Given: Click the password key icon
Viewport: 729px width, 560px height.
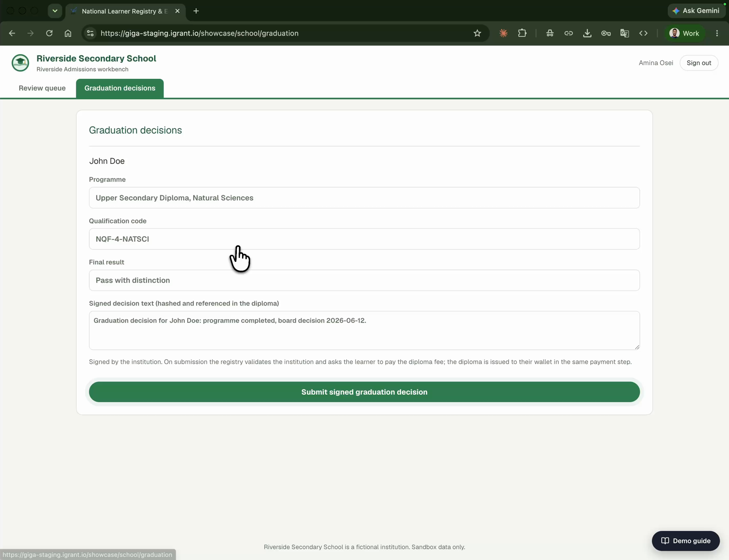Looking at the screenshot, I should (x=606, y=33).
